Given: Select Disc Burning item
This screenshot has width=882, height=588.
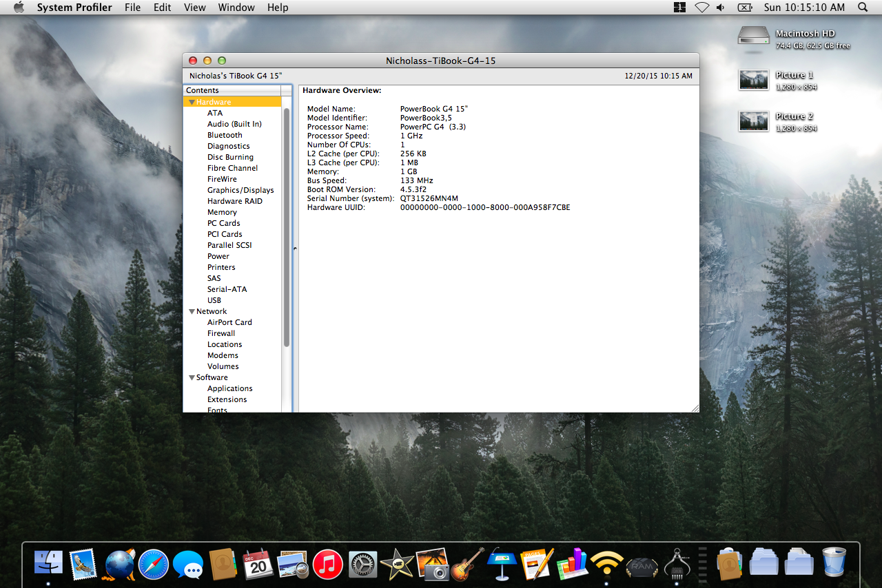Looking at the screenshot, I should [x=230, y=157].
